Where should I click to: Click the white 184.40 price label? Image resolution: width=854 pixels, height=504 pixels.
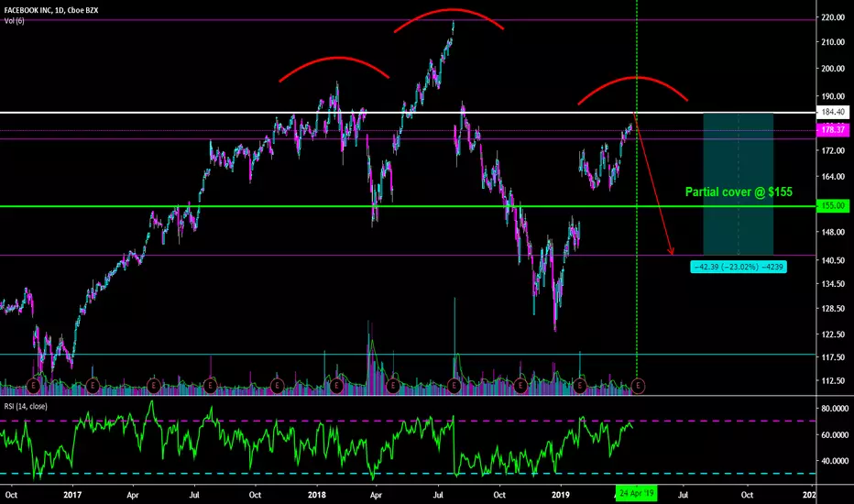(833, 112)
